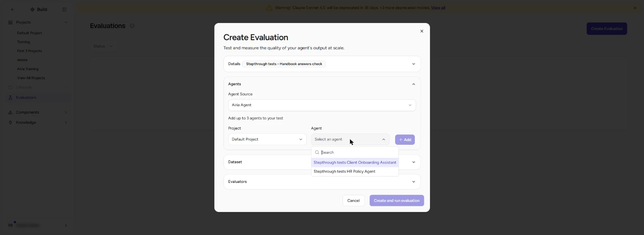Viewport: 644px width, 235px height.
Task: Click the background Create Evaluation button
Action: tap(607, 29)
